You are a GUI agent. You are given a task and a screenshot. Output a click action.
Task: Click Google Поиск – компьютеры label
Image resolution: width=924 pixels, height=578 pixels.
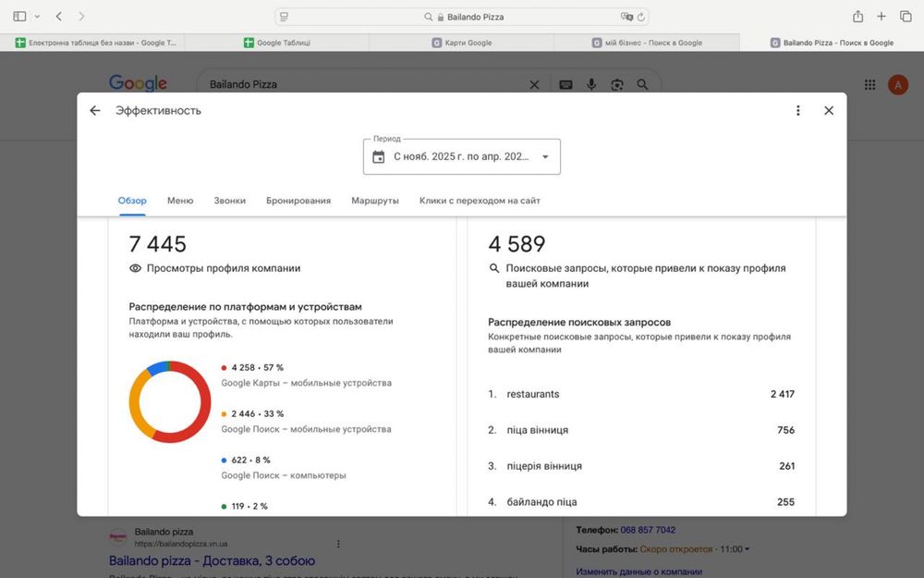(x=284, y=475)
